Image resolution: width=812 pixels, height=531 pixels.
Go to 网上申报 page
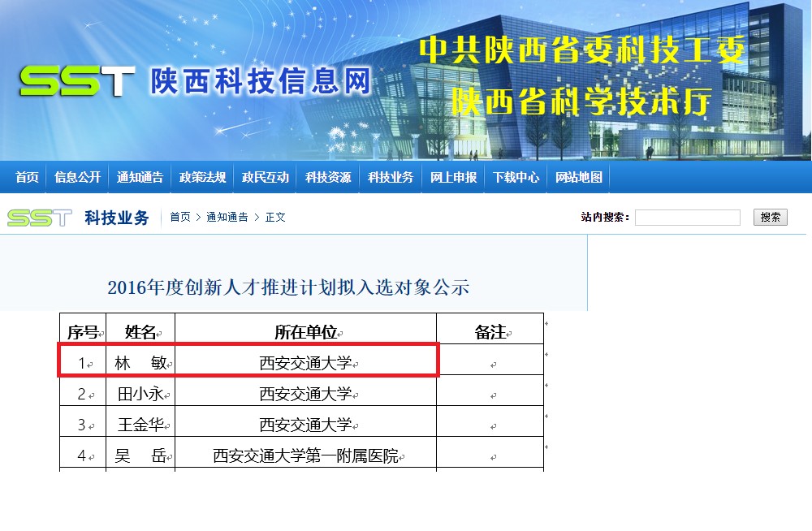453,177
